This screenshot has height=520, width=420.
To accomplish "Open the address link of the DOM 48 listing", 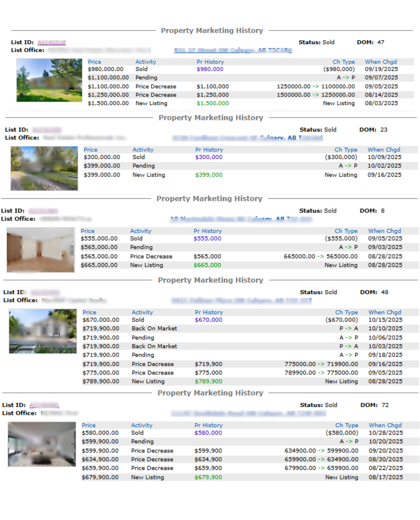I will (x=241, y=301).
